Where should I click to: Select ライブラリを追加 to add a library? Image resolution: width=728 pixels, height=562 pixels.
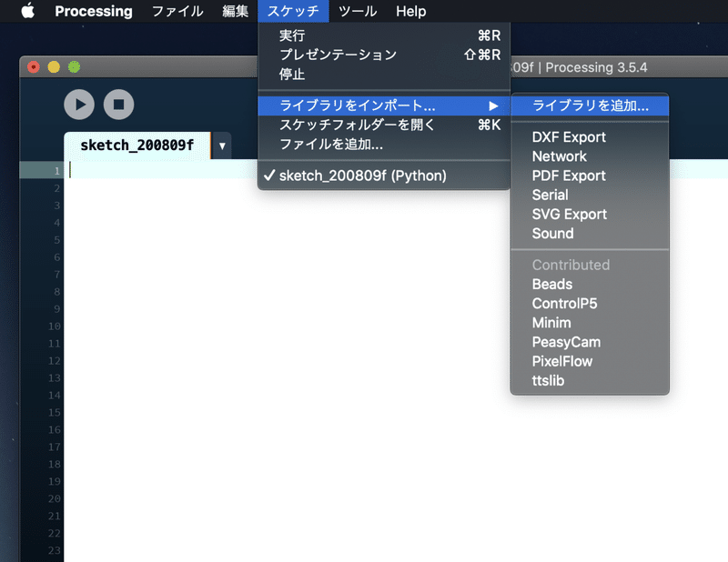(590, 105)
